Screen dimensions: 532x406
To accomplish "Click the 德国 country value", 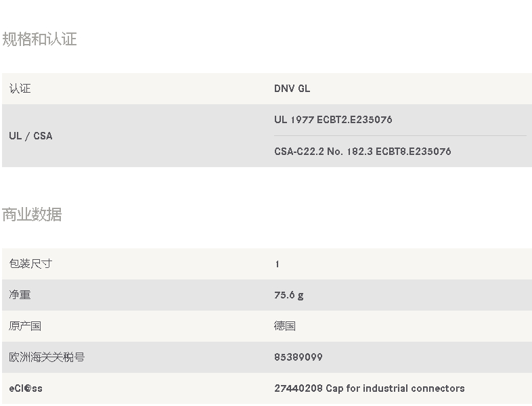I will click(x=285, y=326).
